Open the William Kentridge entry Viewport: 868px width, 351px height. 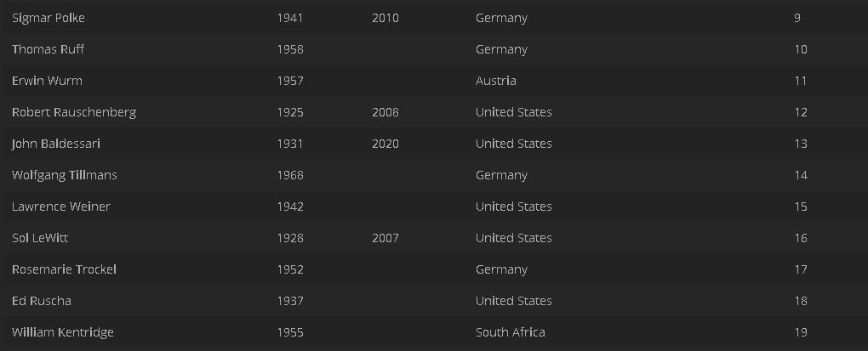tap(63, 332)
